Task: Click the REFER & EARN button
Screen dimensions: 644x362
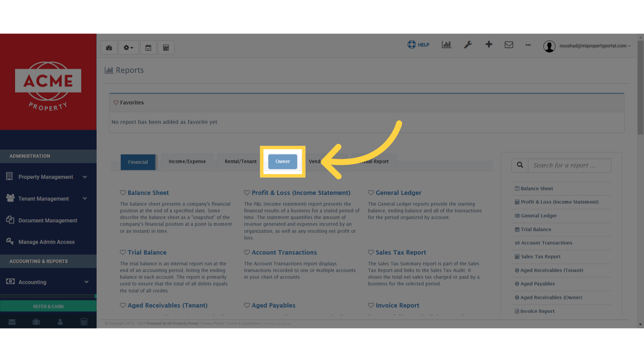Action: 48,306
